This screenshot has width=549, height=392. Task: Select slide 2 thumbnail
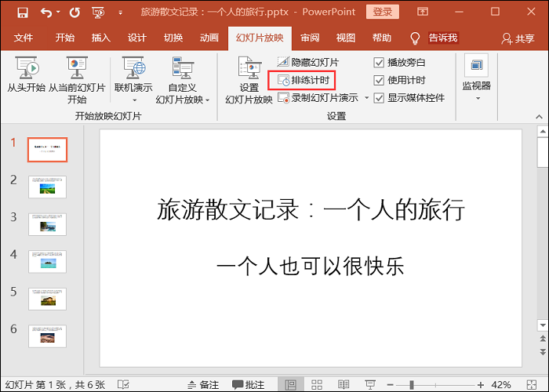click(47, 187)
